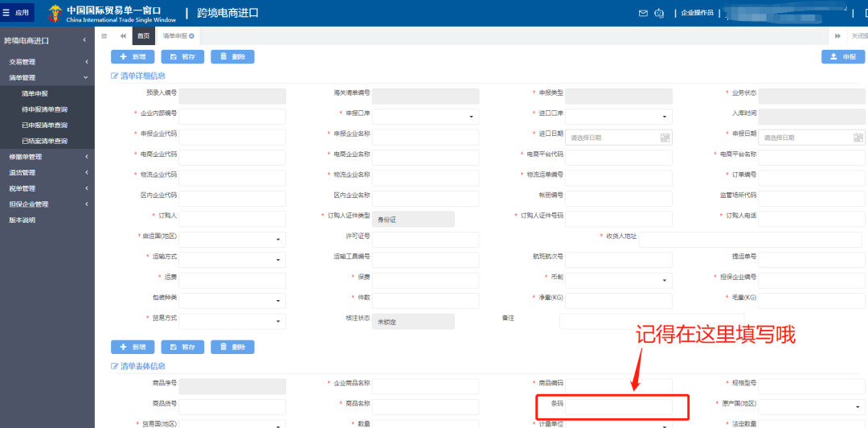Click the 企业商品名称 input field
Screen dimensions: 868x428
(x=426, y=386)
